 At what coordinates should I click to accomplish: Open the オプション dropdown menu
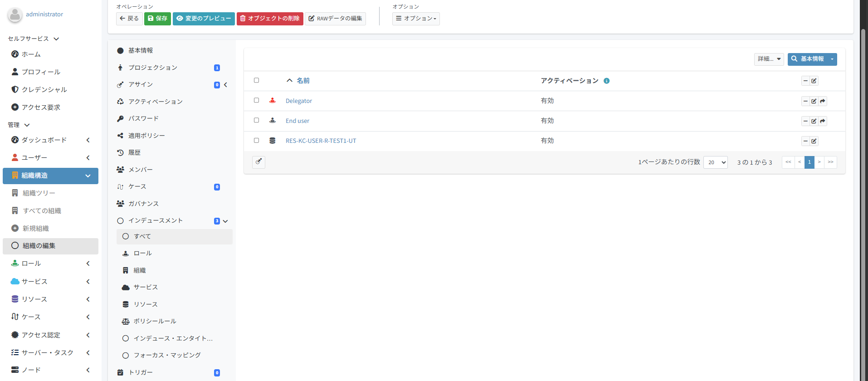(416, 19)
